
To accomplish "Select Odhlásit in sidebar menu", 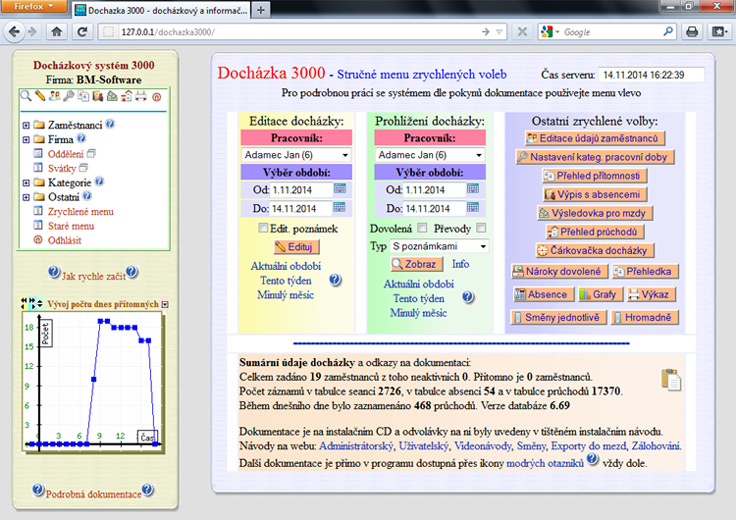I will tap(64, 240).
